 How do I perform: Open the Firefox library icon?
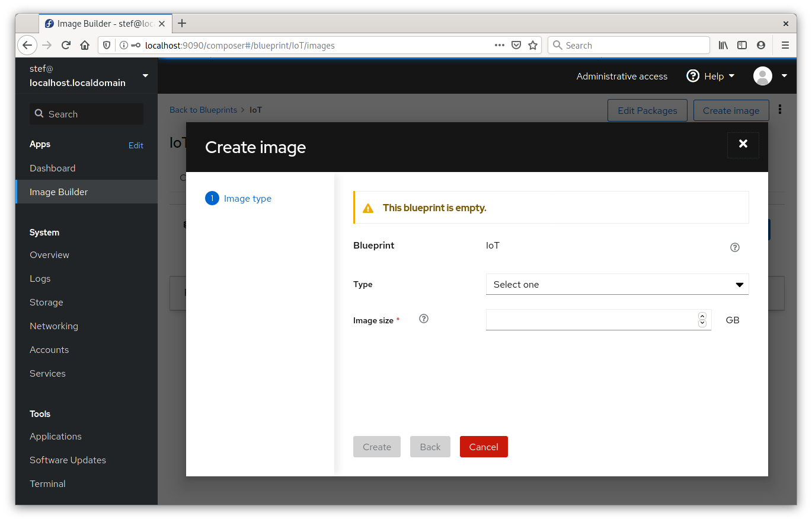723,45
